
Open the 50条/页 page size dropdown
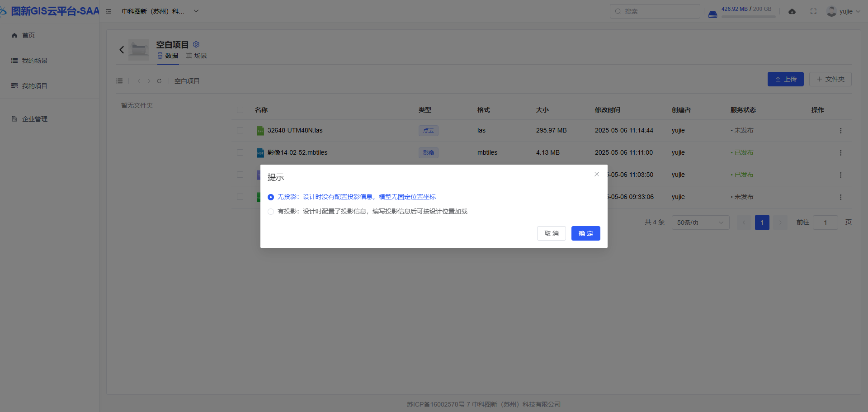click(700, 223)
